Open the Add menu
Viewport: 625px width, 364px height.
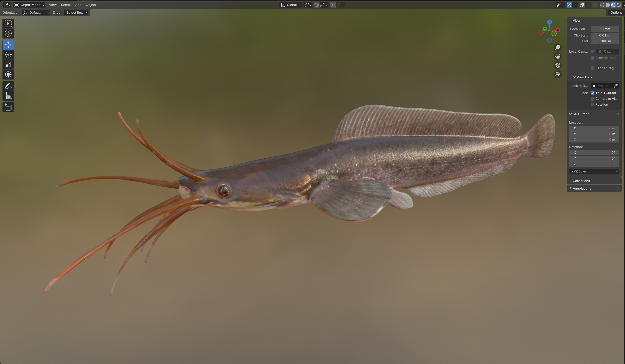pyautogui.click(x=78, y=5)
